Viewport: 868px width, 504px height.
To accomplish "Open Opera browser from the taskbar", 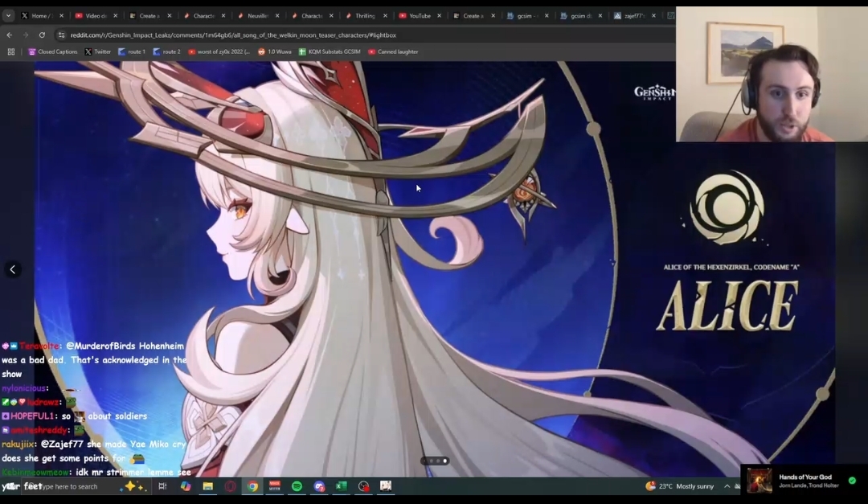I will click(231, 486).
